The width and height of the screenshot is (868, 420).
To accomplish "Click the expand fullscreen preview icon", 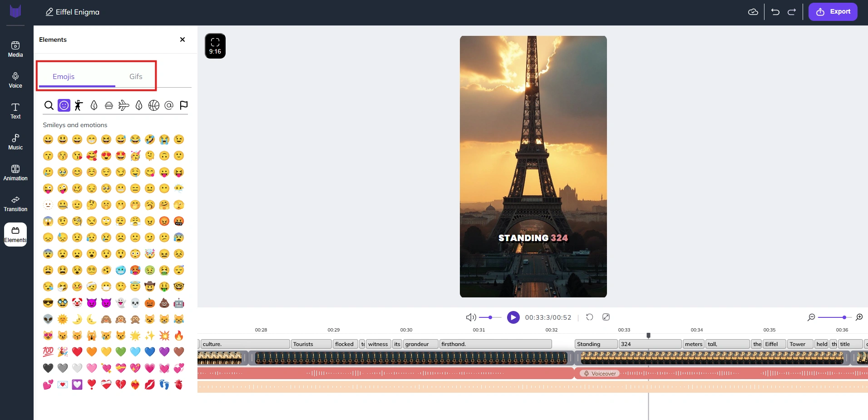I will 606,317.
